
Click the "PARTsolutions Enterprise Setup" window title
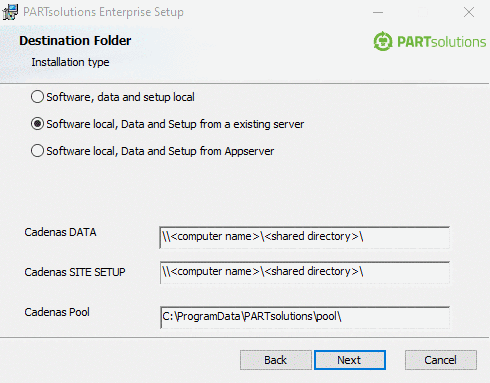pos(103,12)
